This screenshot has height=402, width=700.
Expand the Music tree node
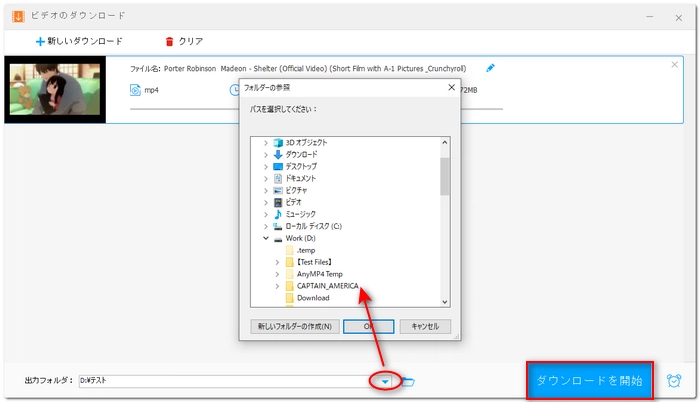[x=266, y=214]
